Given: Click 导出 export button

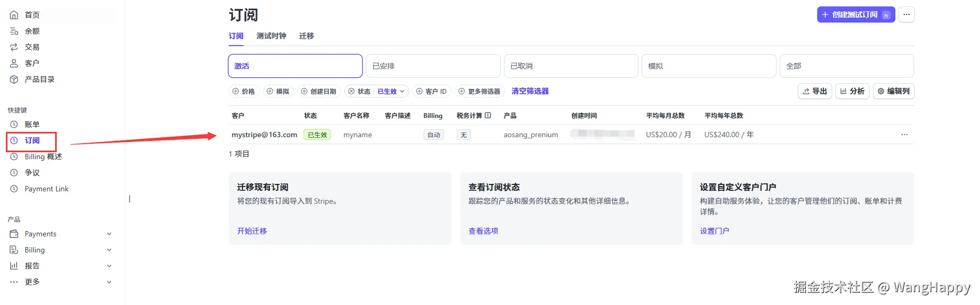Looking at the screenshot, I should click(815, 91).
